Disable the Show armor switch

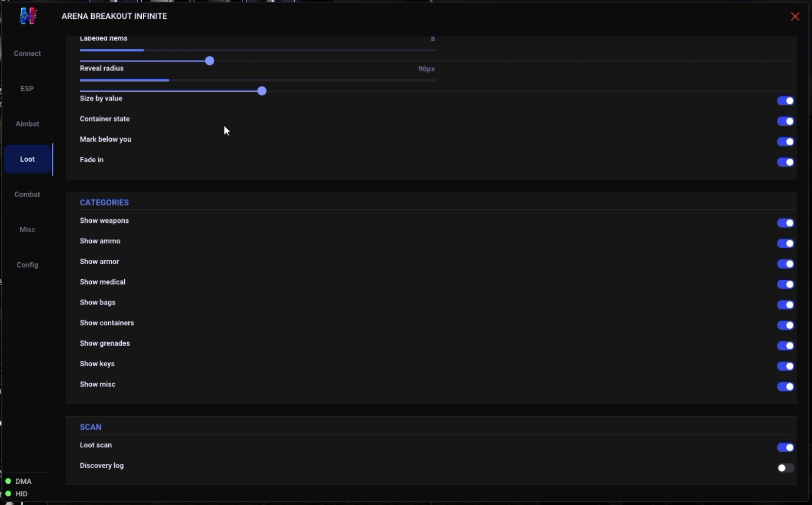(786, 264)
